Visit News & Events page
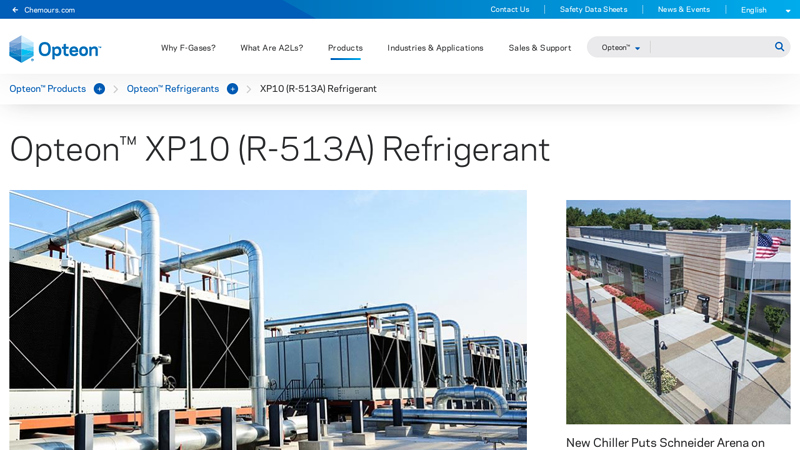 tap(684, 9)
